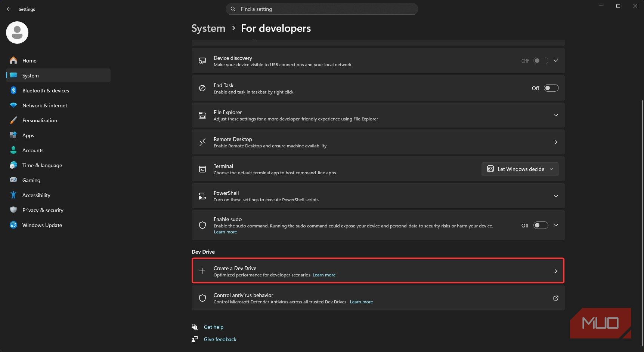Image resolution: width=644 pixels, height=352 pixels.
Task: Open Apps settings
Action: point(58,135)
